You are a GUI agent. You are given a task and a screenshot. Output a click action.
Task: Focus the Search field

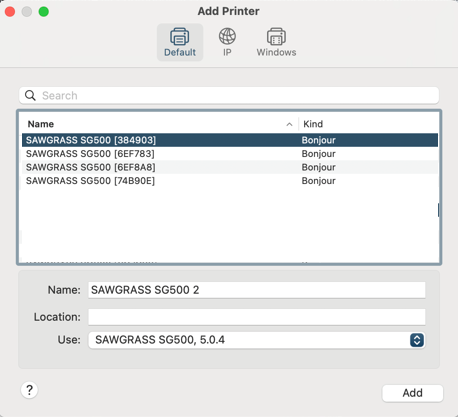[x=229, y=96]
